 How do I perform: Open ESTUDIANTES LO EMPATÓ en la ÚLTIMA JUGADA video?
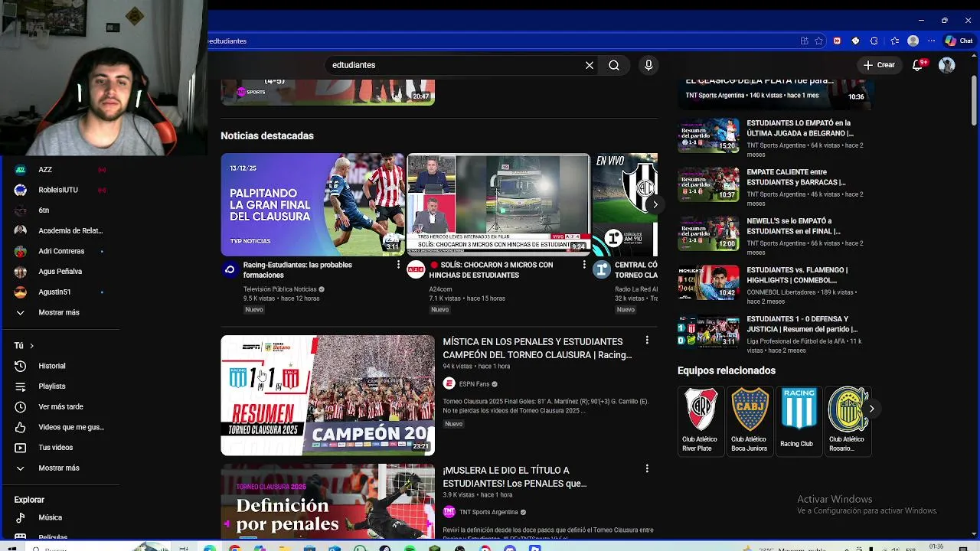point(800,128)
